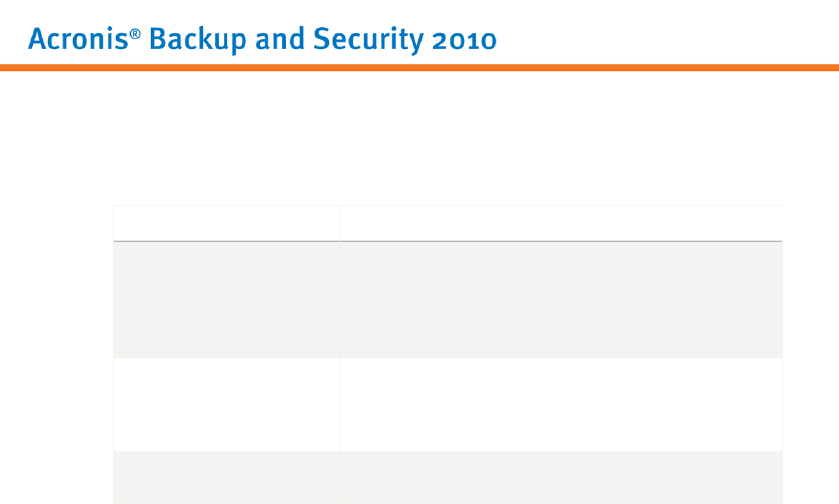The image size is (839, 504).
Task: Click the gray line under the table header
Action: (447, 241)
